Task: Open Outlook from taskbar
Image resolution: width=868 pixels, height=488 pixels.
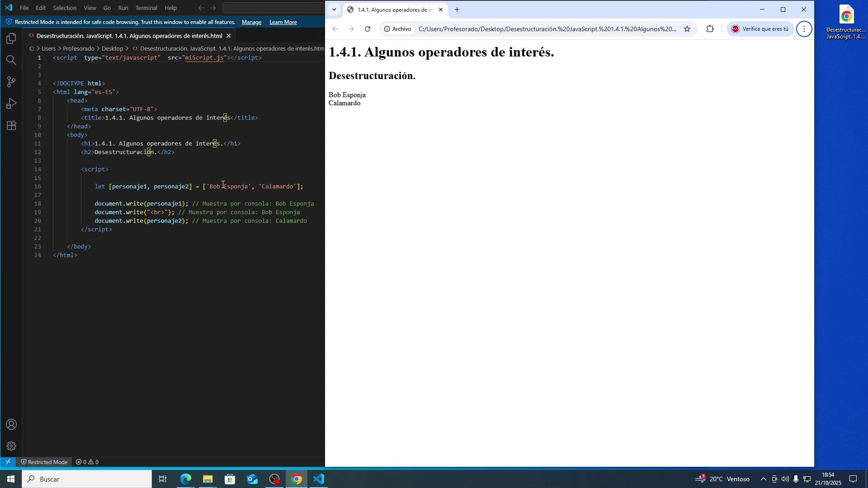Action: tap(252, 479)
